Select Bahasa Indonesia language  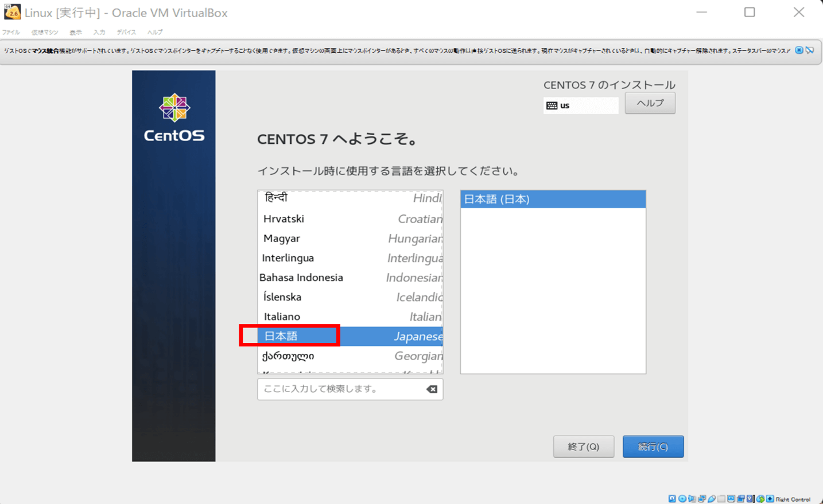coord(350,278)
